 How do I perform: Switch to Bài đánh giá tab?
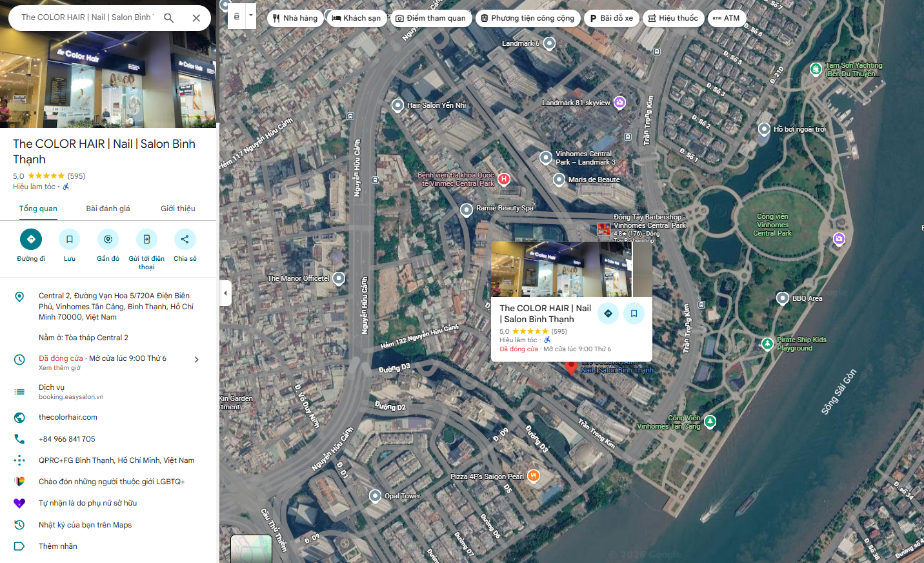point(108,209)
